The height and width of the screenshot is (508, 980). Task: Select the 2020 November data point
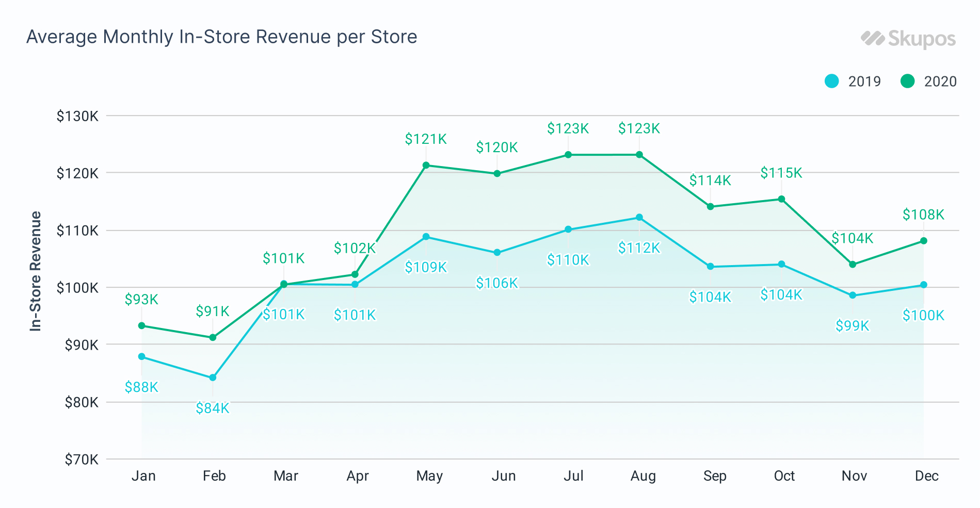click(x=853, y=265)
